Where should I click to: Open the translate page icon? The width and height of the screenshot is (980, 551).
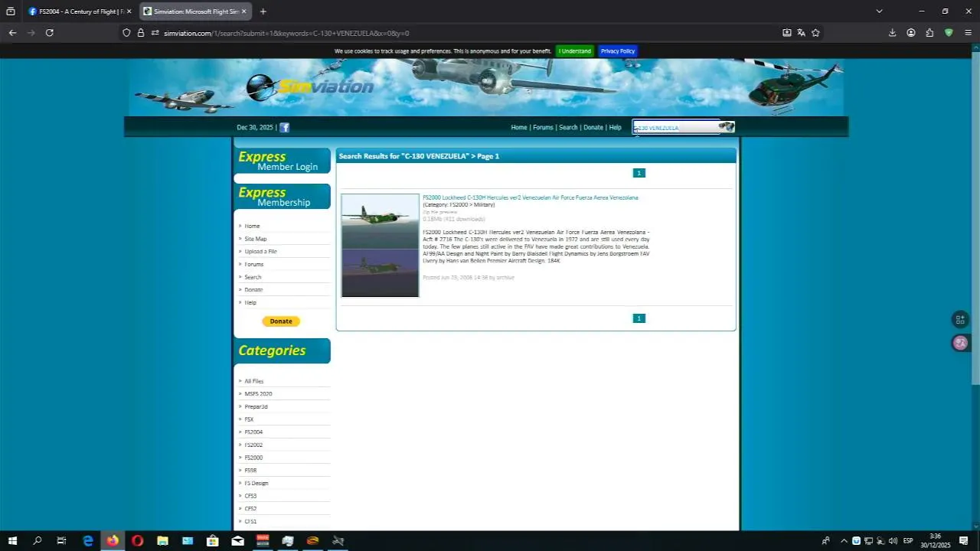pyautogui.click(x=801, y=33)
